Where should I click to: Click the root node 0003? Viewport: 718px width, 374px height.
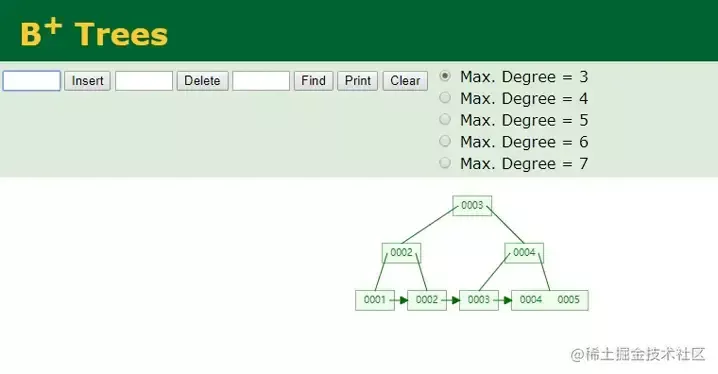[472, 206]
